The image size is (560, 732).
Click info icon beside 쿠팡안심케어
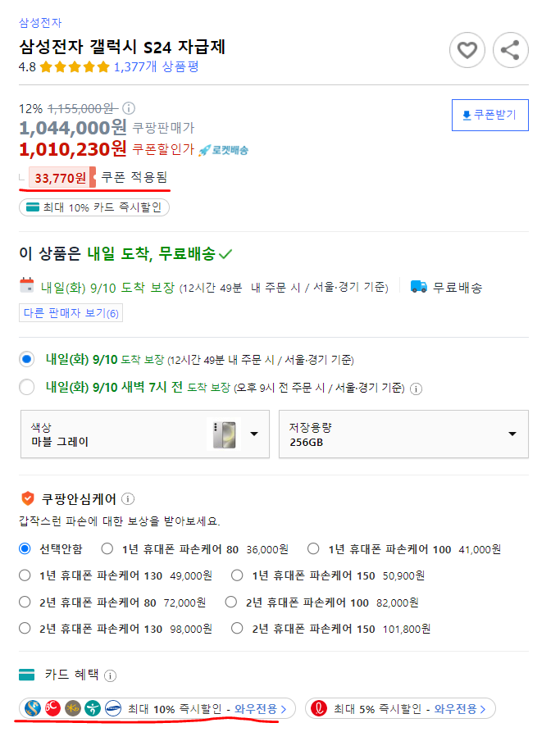(x=128, y=498)
